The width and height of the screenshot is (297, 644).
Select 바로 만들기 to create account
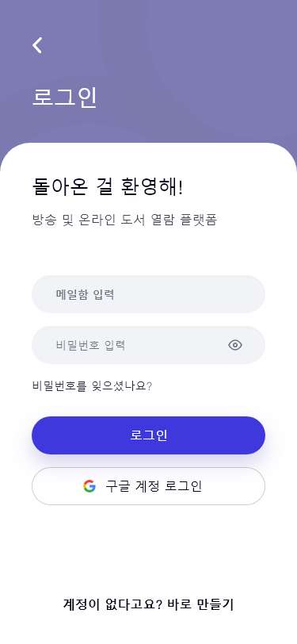[x=200, y=604]
